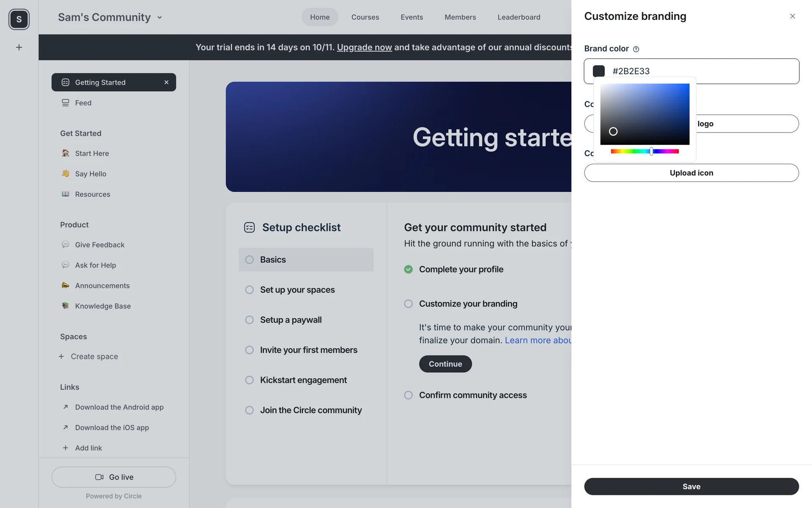
Task: Select the Set up your spaces step
Action: pyautogui.click(x=297, y=290)
